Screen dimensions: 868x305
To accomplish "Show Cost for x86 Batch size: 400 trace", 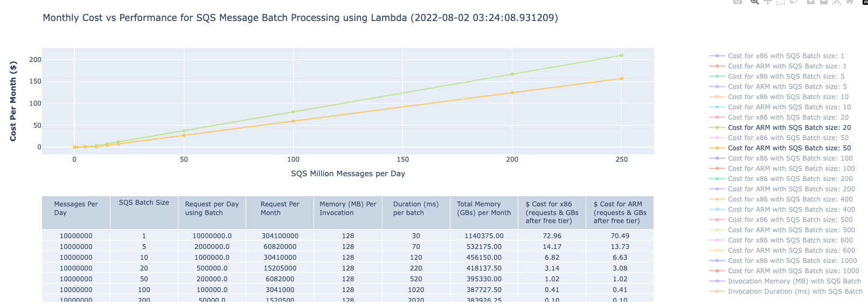I will (781, 199).
